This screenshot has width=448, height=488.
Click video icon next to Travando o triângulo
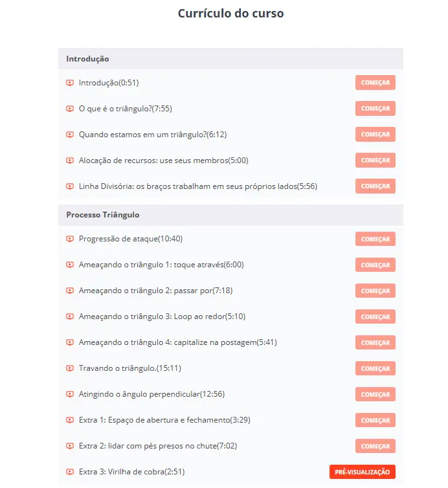point(70,368)
